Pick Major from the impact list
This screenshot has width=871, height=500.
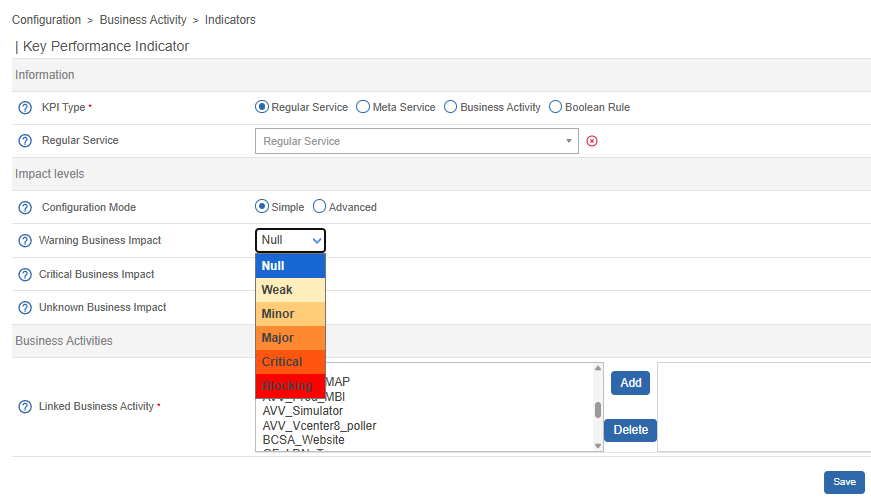[290, 338]
